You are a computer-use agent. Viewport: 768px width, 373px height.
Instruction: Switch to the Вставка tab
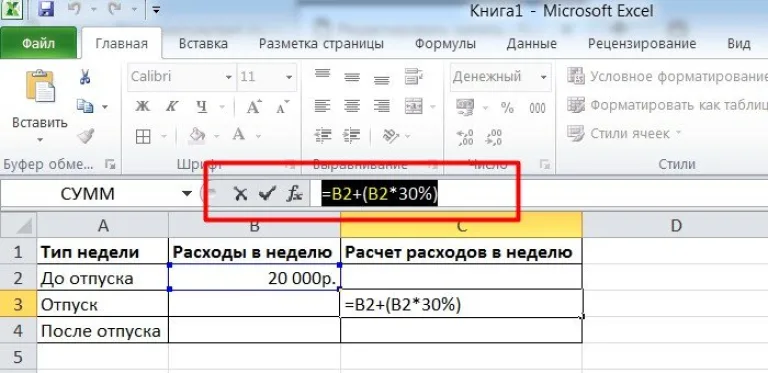[x=203, y=44]
